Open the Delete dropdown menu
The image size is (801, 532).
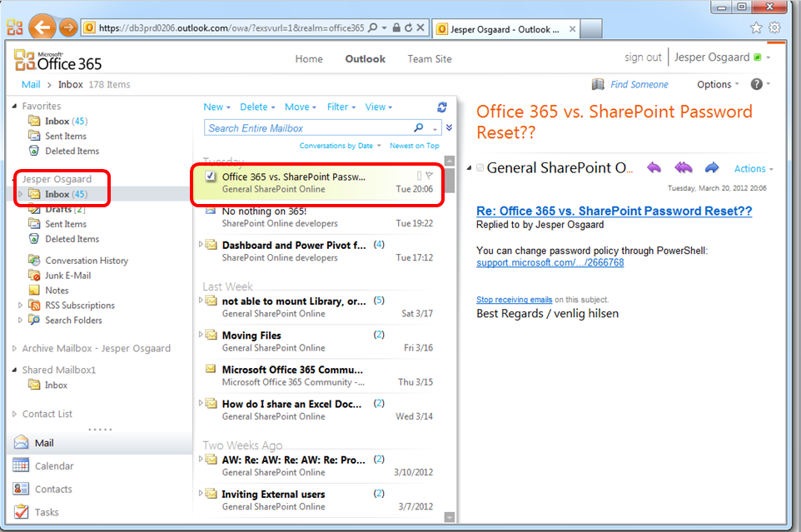click(x=257, y=107)
